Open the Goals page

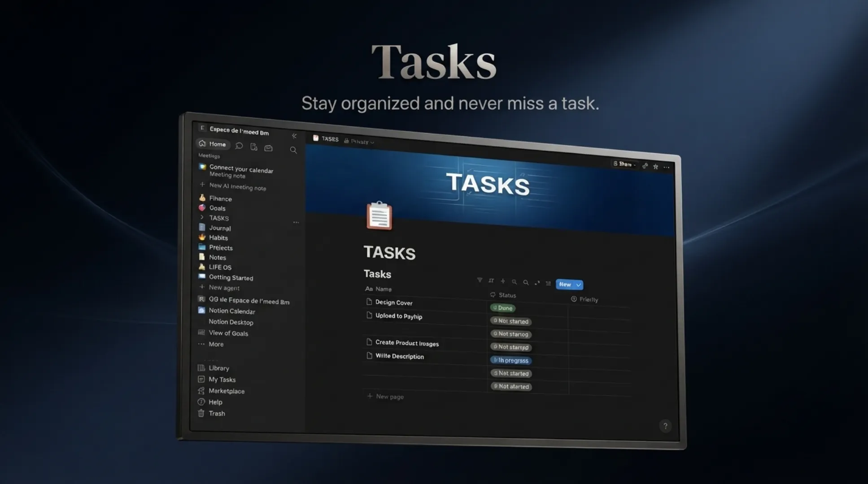coord(217,208)
